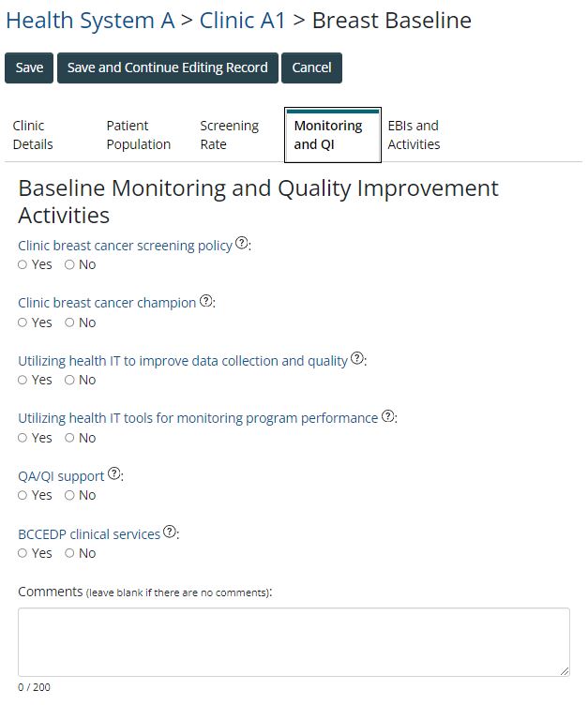Click the QA/QI support help icon
The image size is (588, 705).
(114, 474)
